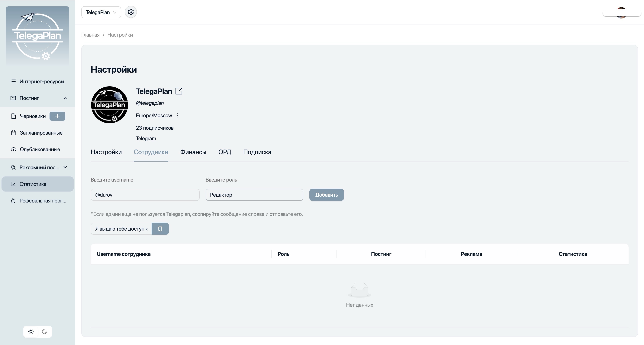Create new draft with plus button

point(57,116)
